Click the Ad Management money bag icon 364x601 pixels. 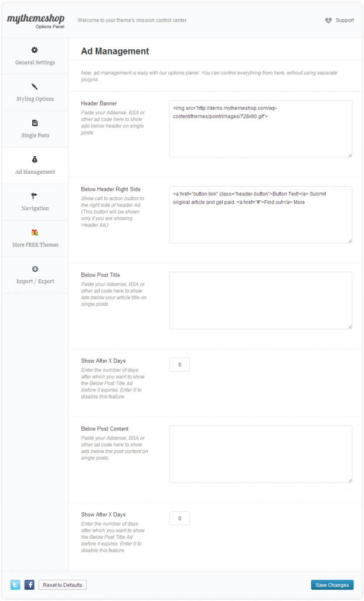click(34, 159)
